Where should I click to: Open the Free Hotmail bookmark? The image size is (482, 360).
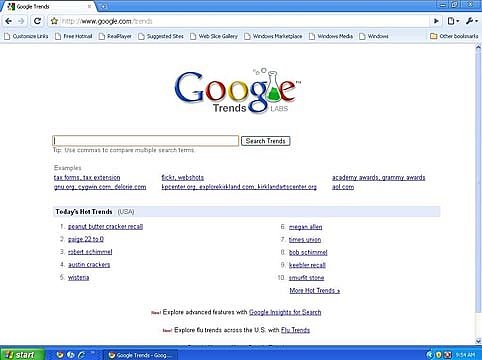(x=74, y=36)
